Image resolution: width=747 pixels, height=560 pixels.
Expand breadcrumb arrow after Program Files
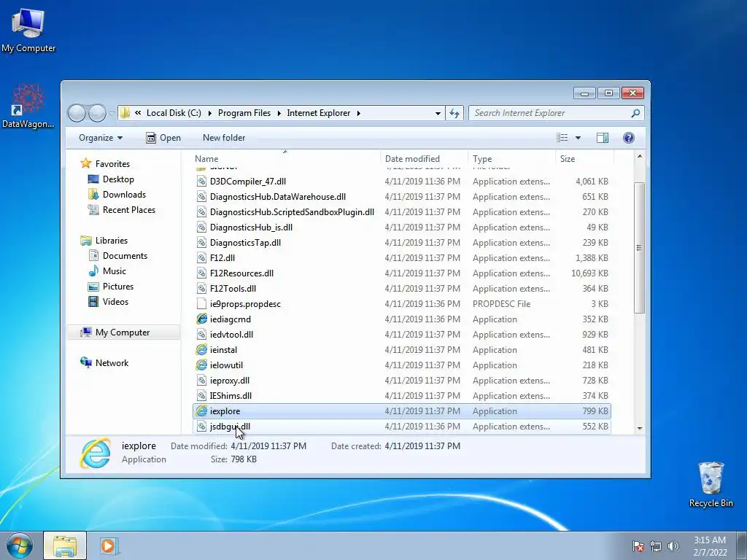pos(279,113)
